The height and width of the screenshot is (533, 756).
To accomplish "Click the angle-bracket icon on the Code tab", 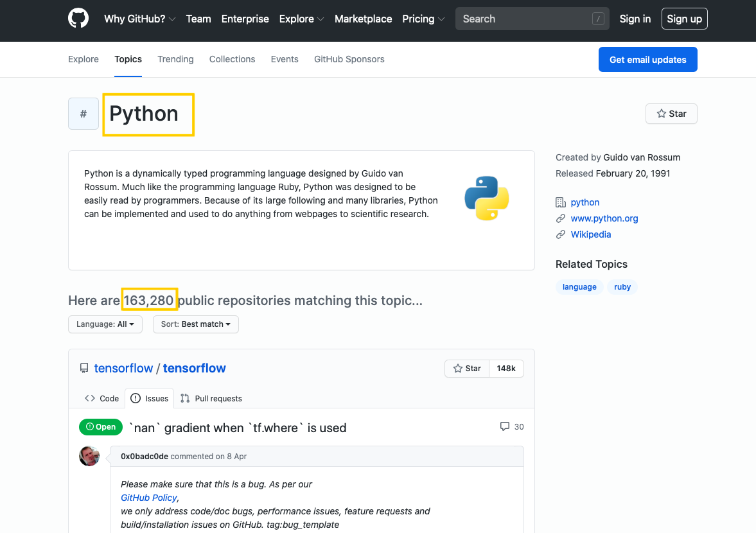I will pyautogui.click(x=89, y=398).
